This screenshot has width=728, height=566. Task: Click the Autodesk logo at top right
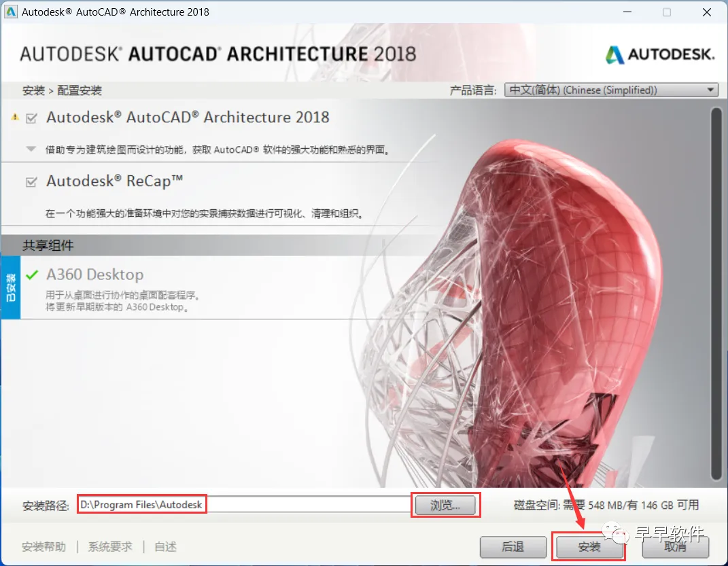pyautogui.click(x=660, y=55)
